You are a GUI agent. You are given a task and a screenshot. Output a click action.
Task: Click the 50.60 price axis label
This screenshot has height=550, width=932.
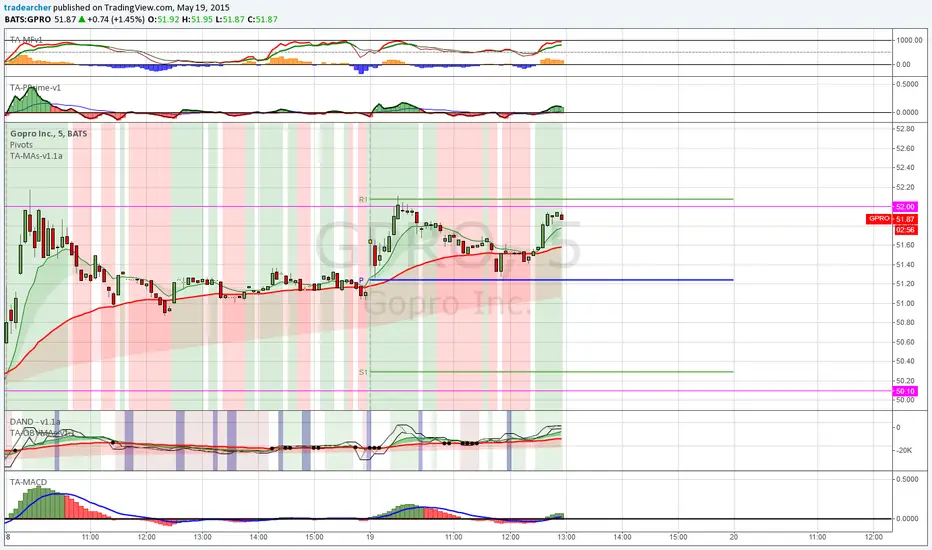pyautogui.click(x=905, y=342)
